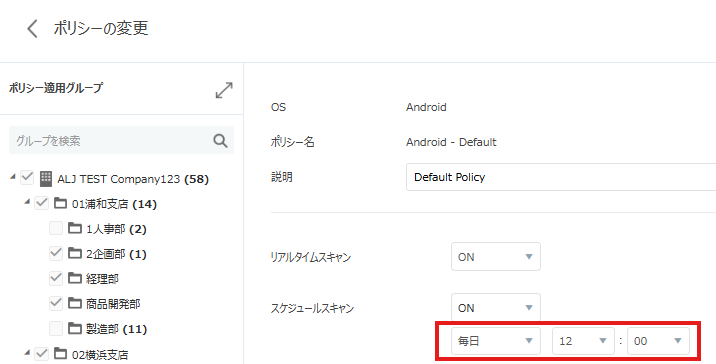Click the ALJ TEST Company123 building icon

pyautogui.click(x=46, y=179)
